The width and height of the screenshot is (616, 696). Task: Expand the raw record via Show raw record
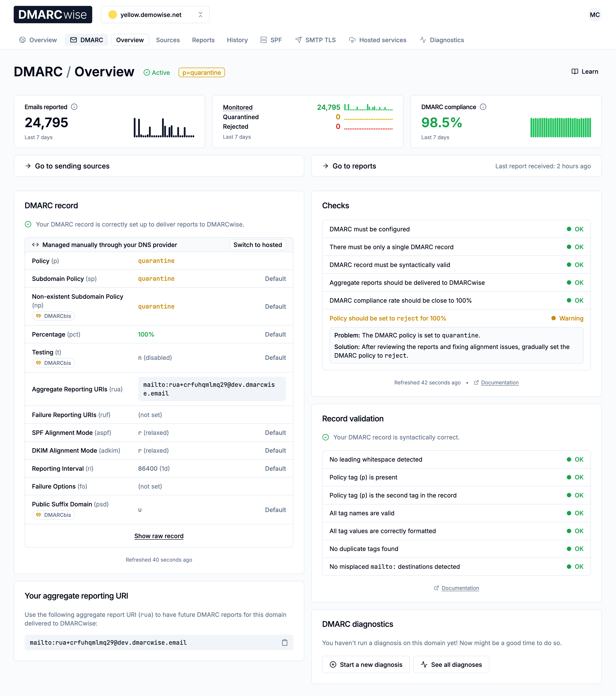tap(159, 536)
